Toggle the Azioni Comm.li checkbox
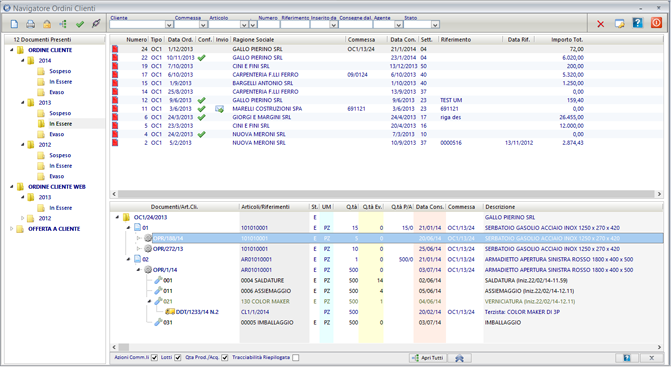Viewport: 671px width, 367px height. pyautogui.click(x=154, y=358)
